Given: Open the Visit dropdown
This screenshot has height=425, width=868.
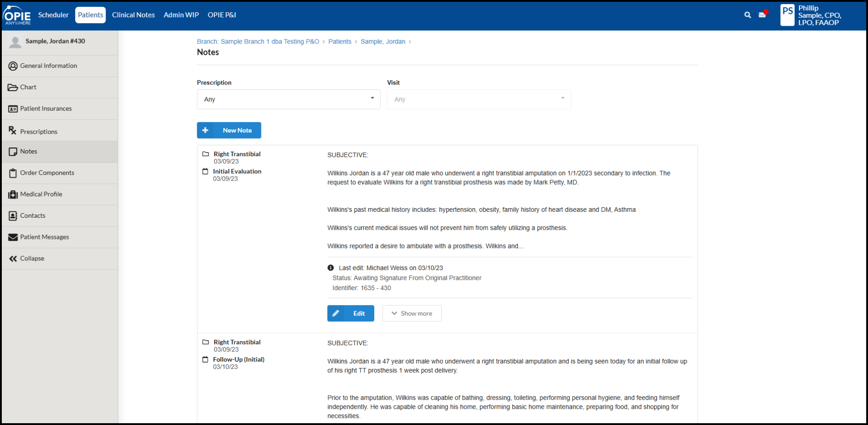Looking at the screenshot, I should coord(479,99).
